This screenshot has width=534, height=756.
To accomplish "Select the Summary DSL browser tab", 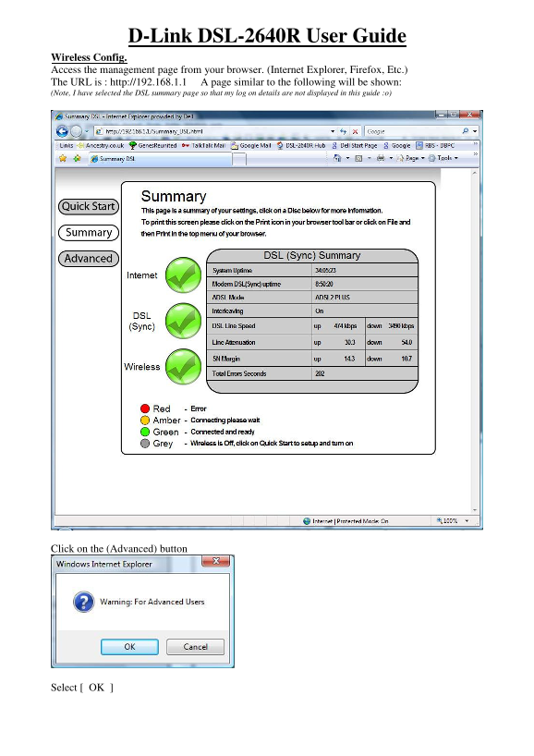I will (161, 159).
